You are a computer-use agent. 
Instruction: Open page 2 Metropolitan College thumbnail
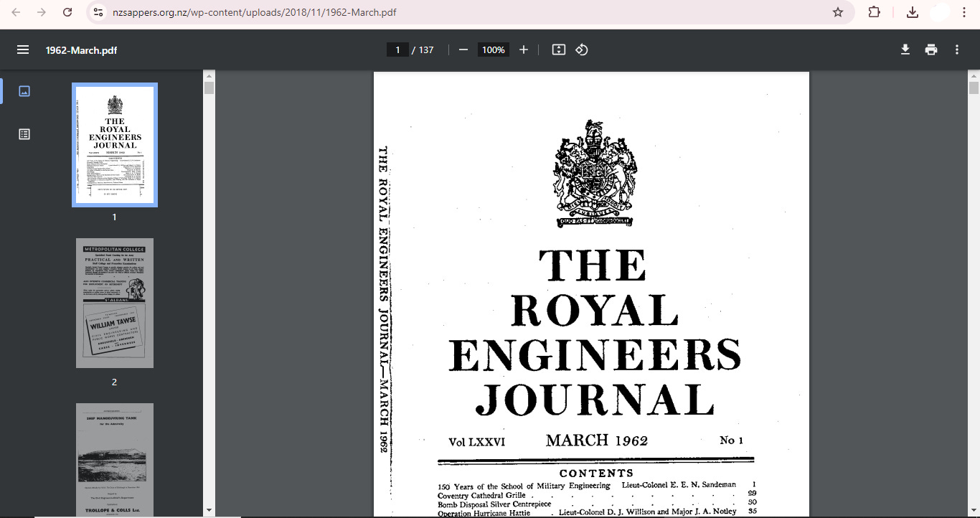point(115,303)
